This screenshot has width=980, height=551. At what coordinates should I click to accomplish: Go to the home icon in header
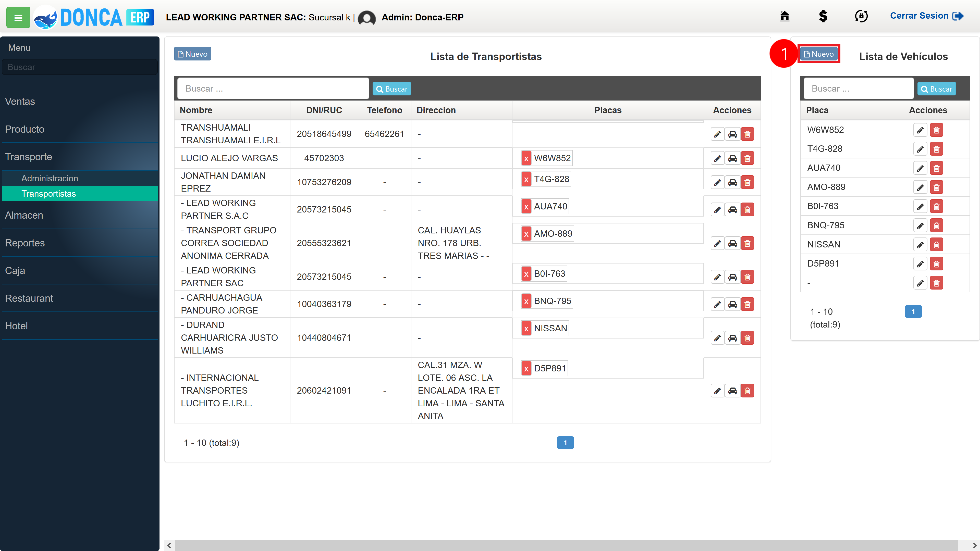click(785, 16)
